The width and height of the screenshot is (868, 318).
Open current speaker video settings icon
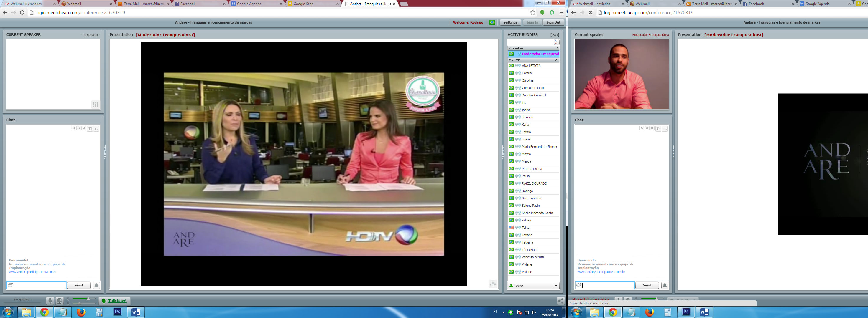tap(95, 104)
